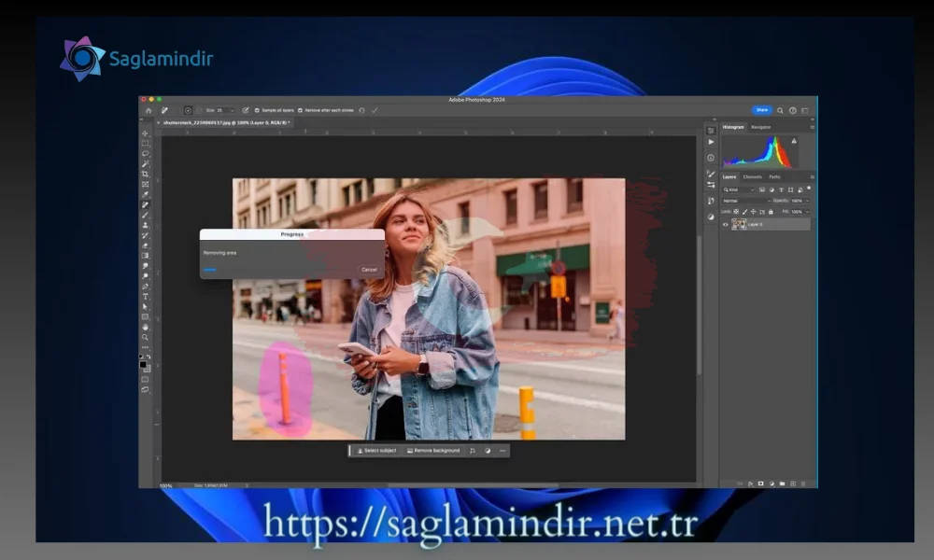
Task: Select the Magic Wand tool
Action: coord(146,164)
